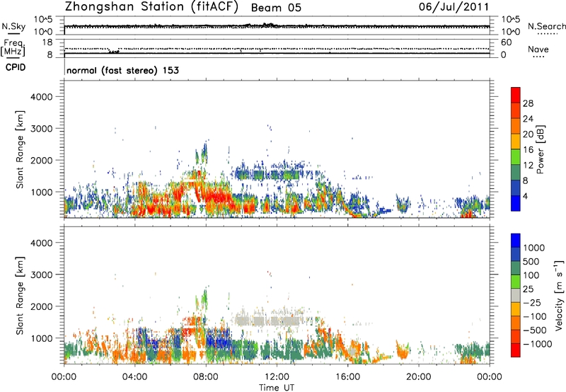Click the "N.Sky" axis label
The width and height of the screenshot is (566, 392).
pos(13,26)
